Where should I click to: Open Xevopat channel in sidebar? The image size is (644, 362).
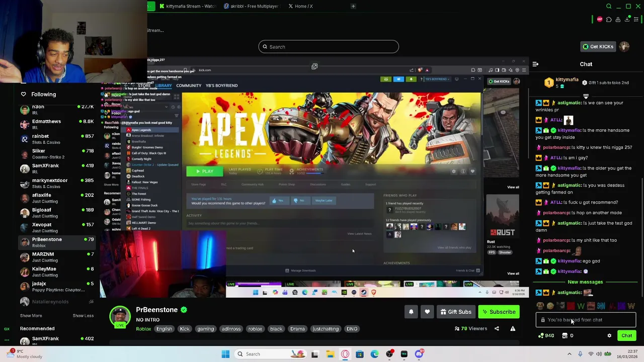57,227
